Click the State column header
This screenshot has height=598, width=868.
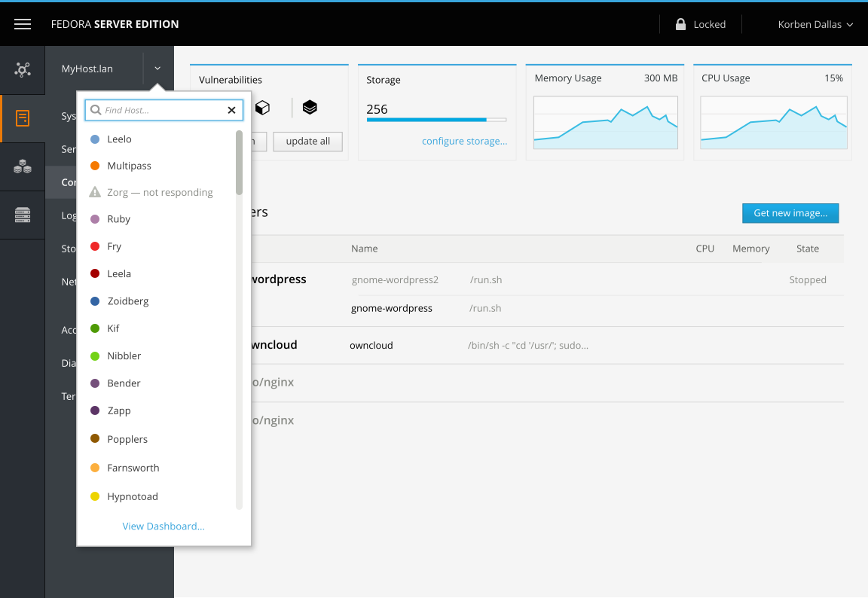[807, 249]
